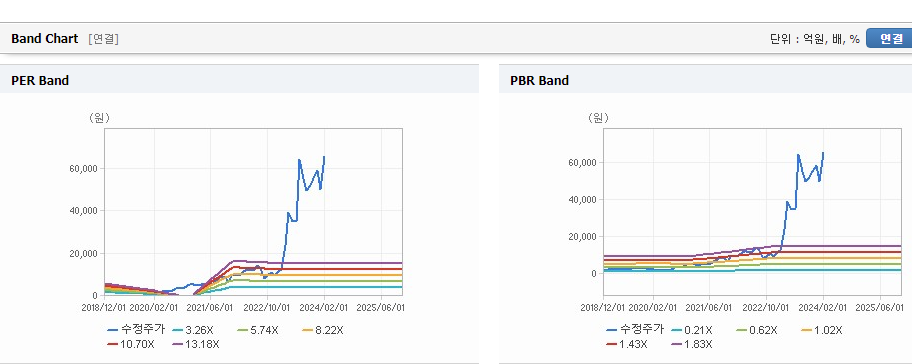Click 2022/10/01 date label in PER Band
Image resolution: width=912 pixels, height=364 pixels.
267,307
